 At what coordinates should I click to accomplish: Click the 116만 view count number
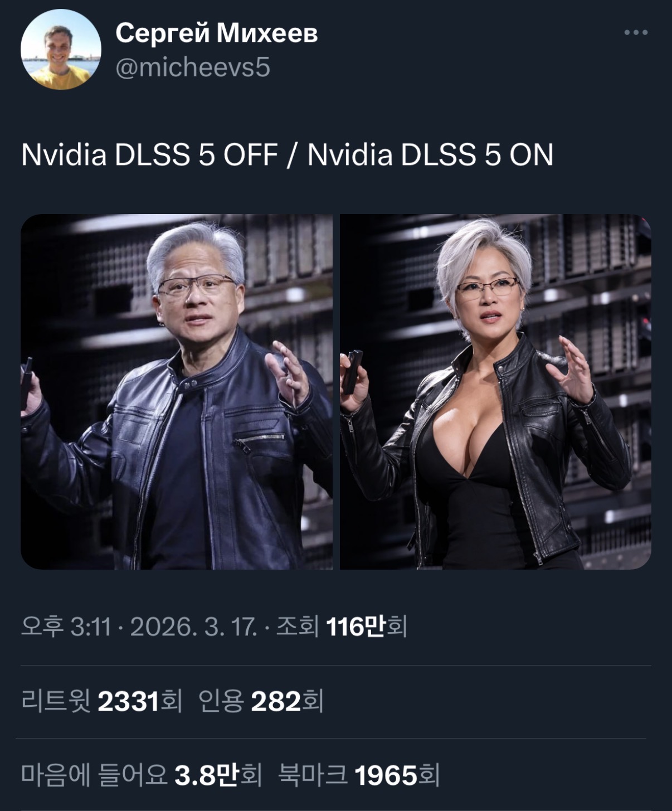coord(356,627)
